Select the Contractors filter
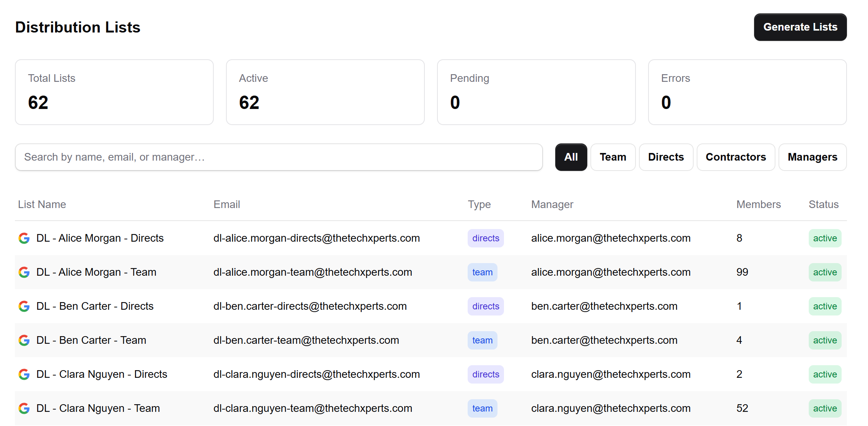 [x=736, y=157]
